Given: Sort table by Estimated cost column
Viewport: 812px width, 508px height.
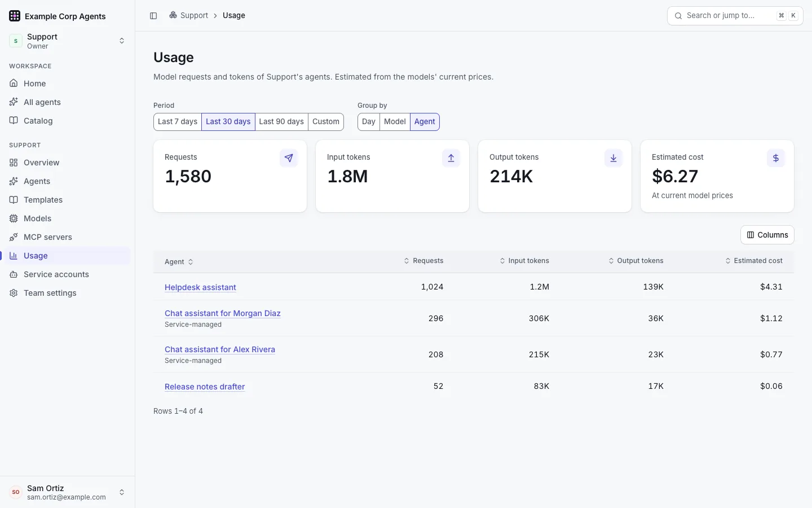Looking at the screenshot, I should 754,261.
